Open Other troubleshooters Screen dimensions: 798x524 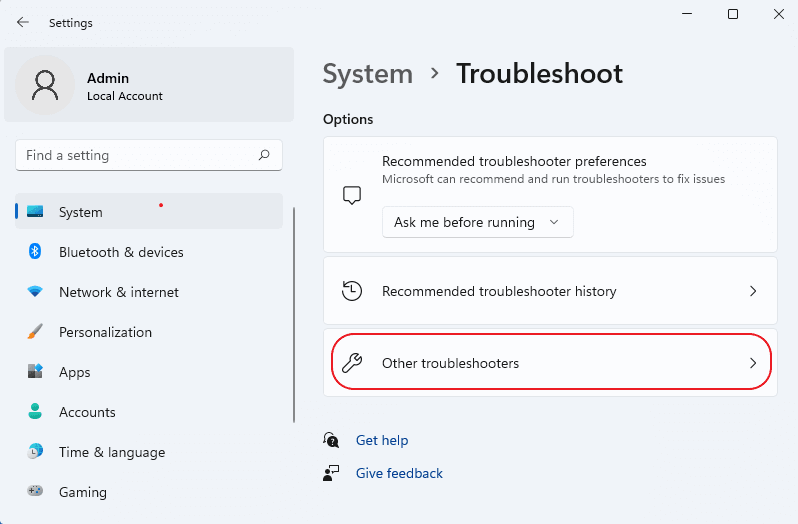tap(550, 363)
